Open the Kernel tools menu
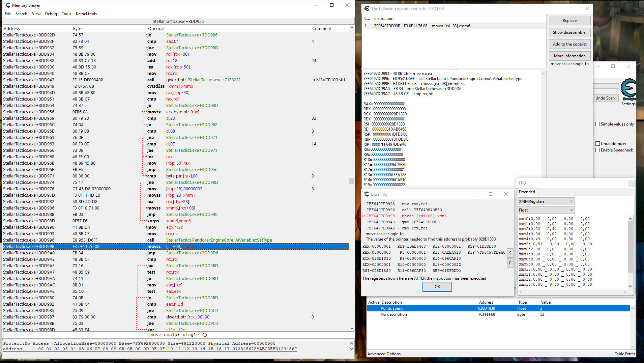Image resolution: width=644 pixels, height=363 pixels. coord(86,14)
